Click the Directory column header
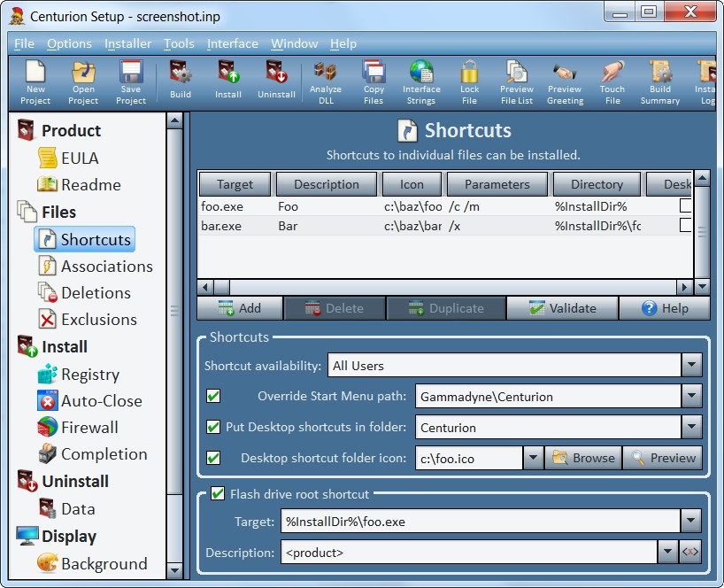724x588 pixels. (597, 184)
